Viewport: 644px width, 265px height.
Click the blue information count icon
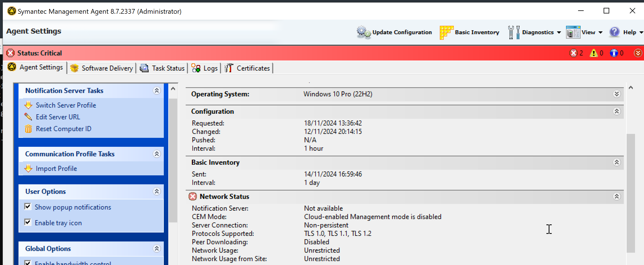[614, 53]
